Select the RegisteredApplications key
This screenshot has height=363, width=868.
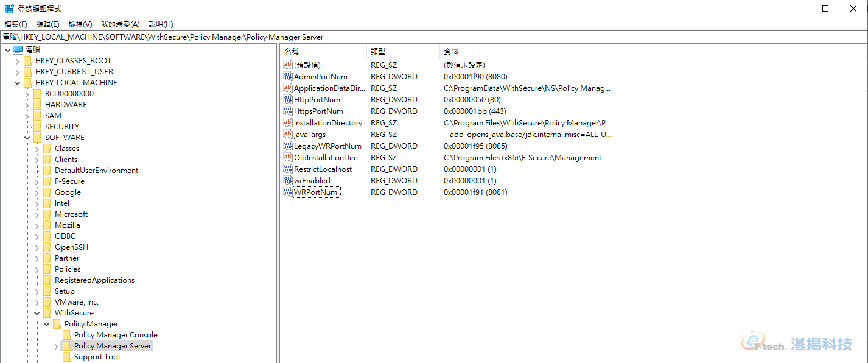pyautogui.click(x=94, y=280)
